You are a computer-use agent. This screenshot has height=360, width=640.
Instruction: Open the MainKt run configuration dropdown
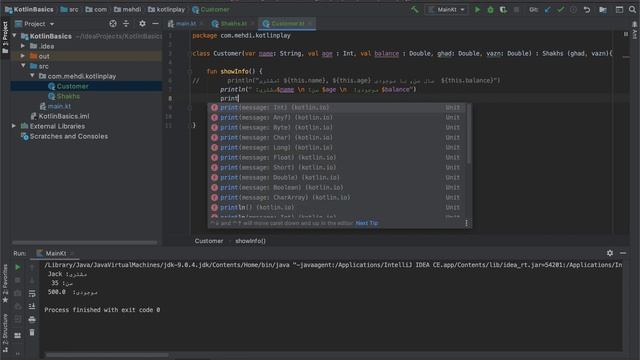(447, 9)
